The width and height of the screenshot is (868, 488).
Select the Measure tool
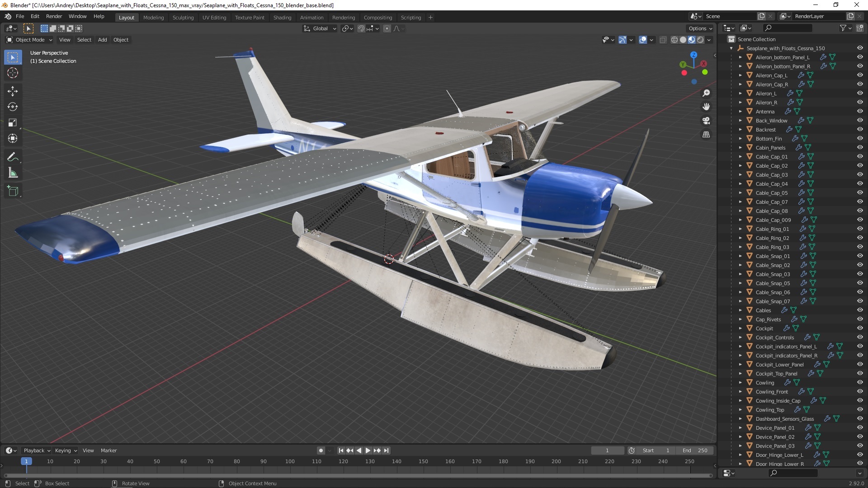[13, 173]
